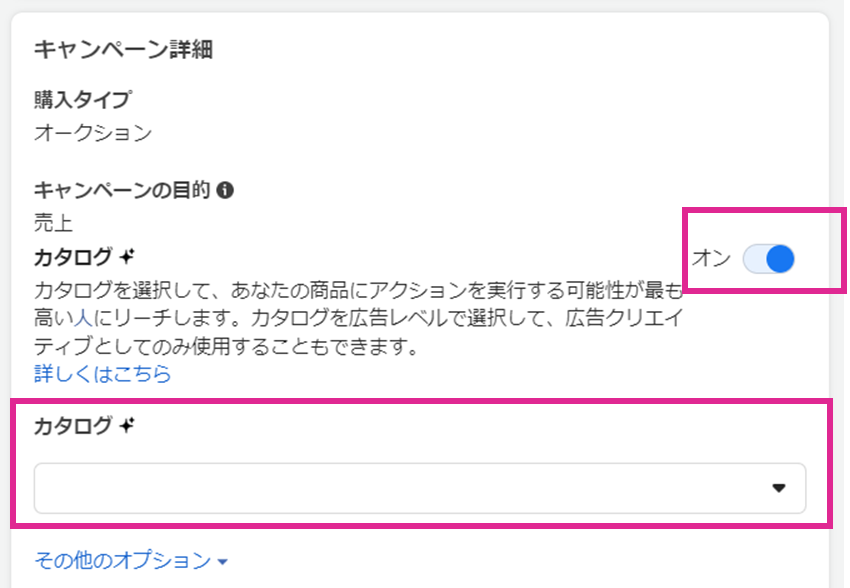Turn off the カタログ toggle switch
The width and height of the screenshot is (850, 588).
pyautogui.click(x=768, y=259)
